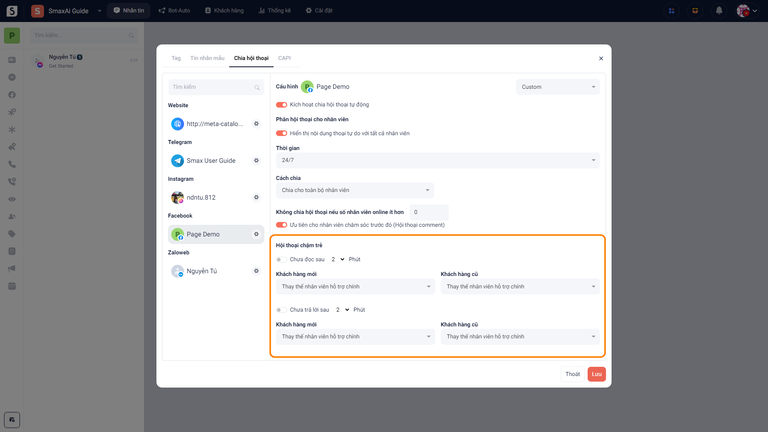Screen dimensions: 768x432
Task: Click the Lưu save button
Action: point(596,373)
